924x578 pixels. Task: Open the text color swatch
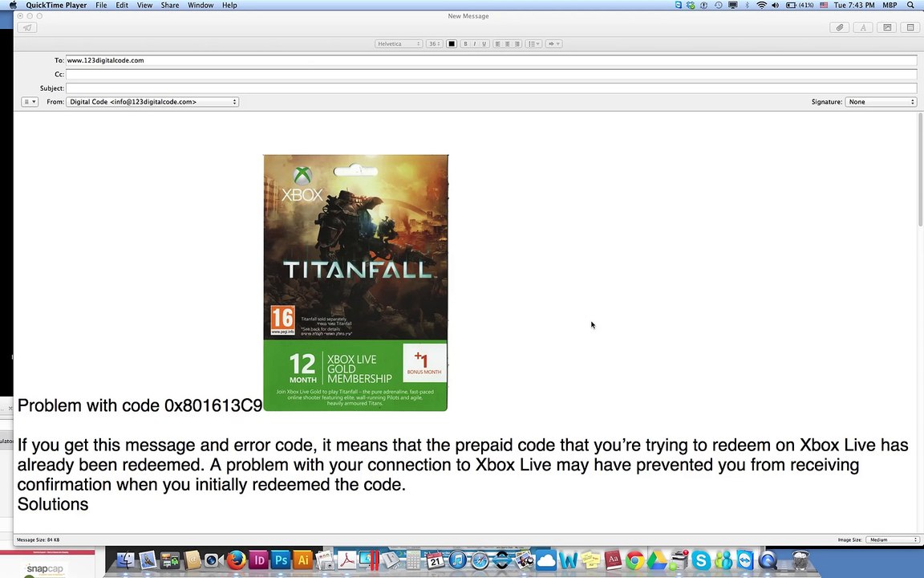pyautogui.click(x=452, y=43)
